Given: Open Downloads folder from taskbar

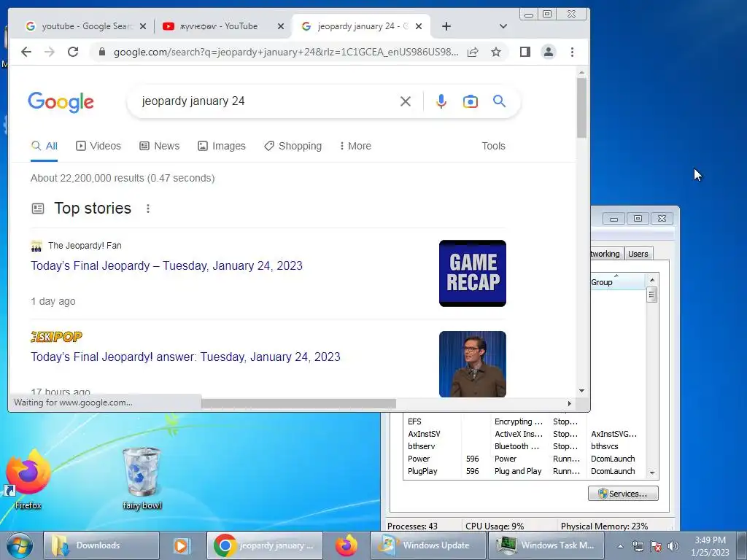Looking at the screenshot, I should (101, 545).
